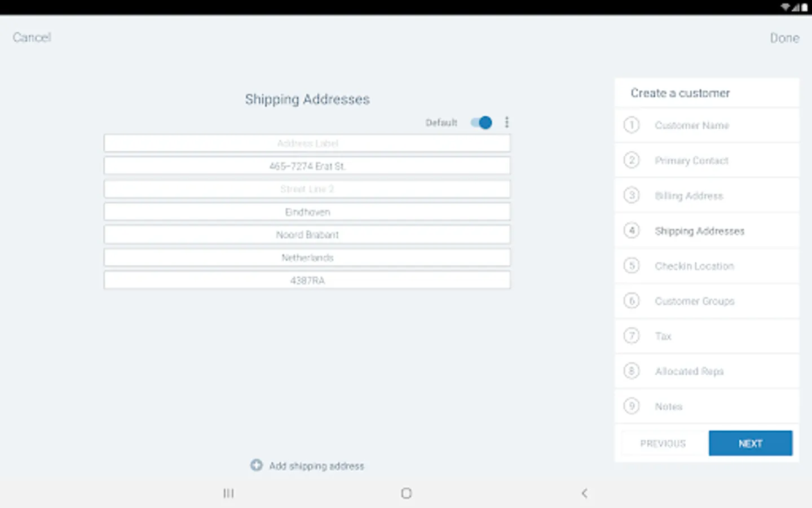The image size is (812, 508).
Task: Select step 4 circle icon
Action: (x=632, y=230)
